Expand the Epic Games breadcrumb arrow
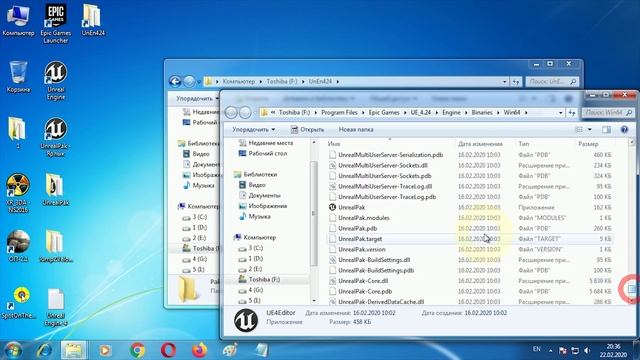640x360 pixels. click(405, 112)
